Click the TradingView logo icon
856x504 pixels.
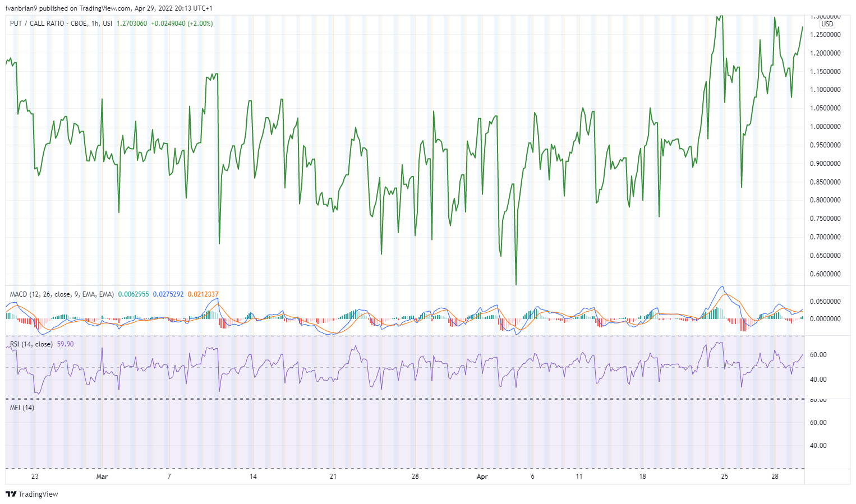pyautogui.click(x=11, y=494)
